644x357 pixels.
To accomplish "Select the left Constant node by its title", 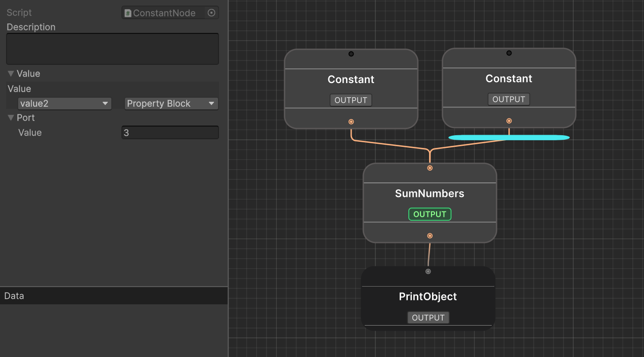I will point(351,80).
